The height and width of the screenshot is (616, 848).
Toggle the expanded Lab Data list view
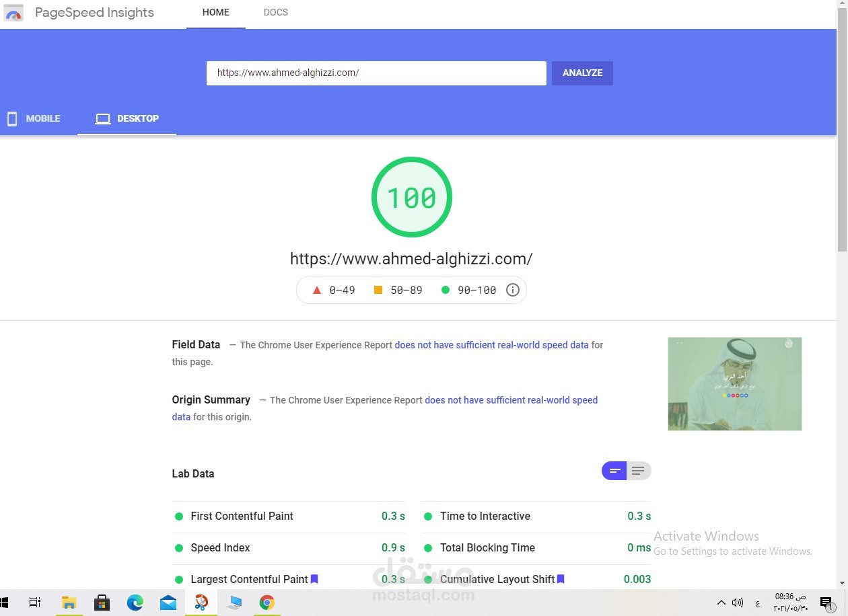point(638,471)
